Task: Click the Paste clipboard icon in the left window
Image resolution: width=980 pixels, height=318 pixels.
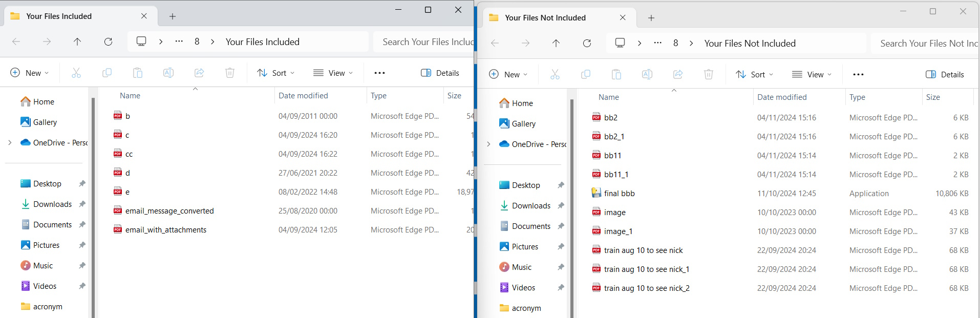Action: pos(138,73)
